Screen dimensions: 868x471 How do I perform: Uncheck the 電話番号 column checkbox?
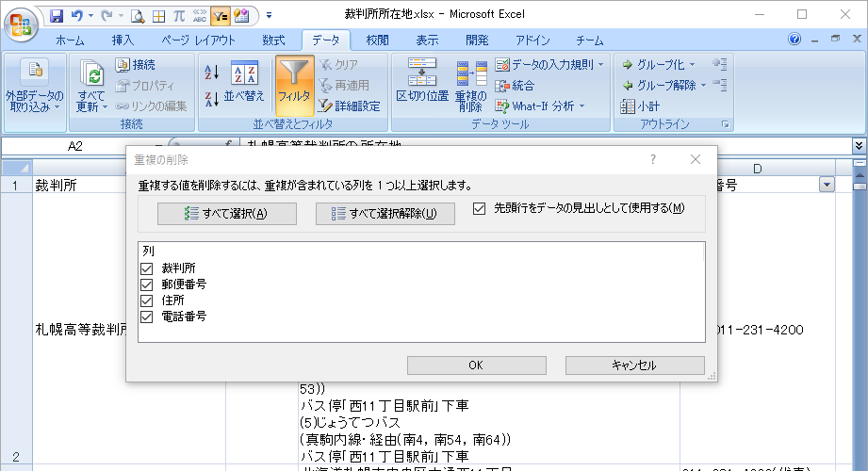tap(147, 317)
